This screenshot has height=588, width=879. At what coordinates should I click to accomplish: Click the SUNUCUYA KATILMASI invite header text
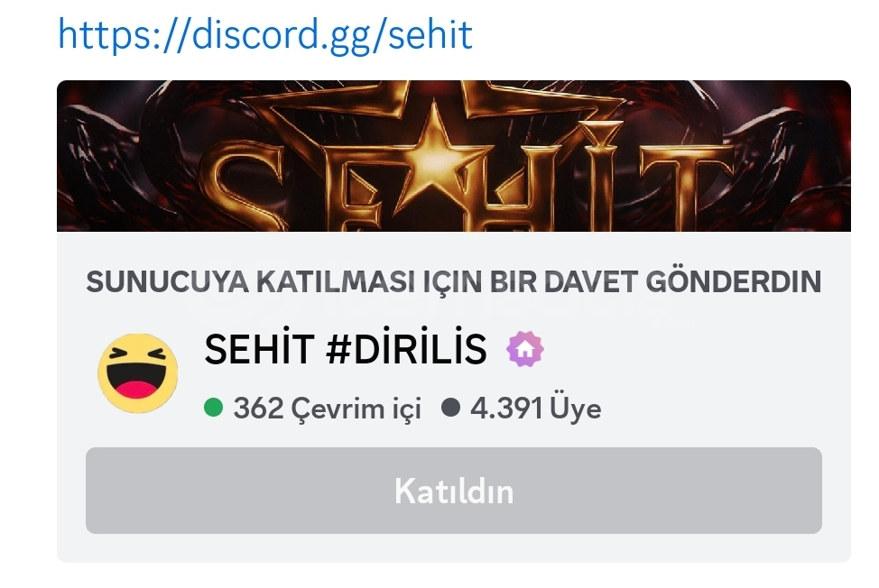[454, 281]
